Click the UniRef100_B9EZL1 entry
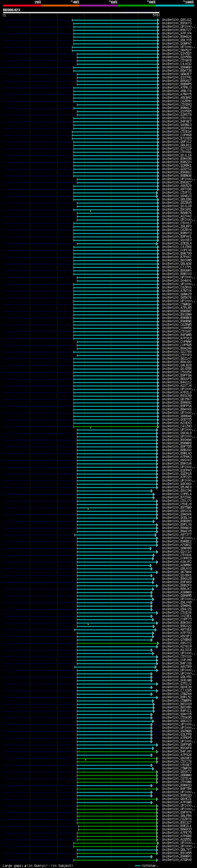Image resolution: width=197 pixels, height=868 pixels. [x=177, y=826]
